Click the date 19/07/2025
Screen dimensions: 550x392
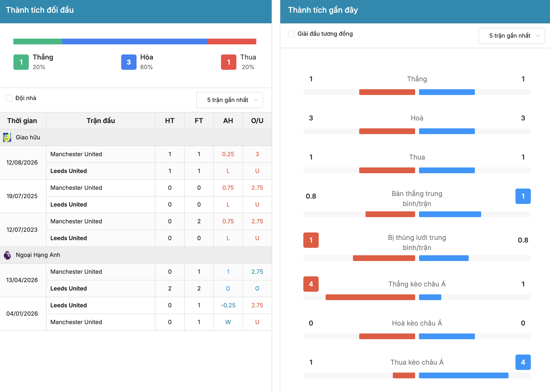pyautogui.click(x=22, y=196)
